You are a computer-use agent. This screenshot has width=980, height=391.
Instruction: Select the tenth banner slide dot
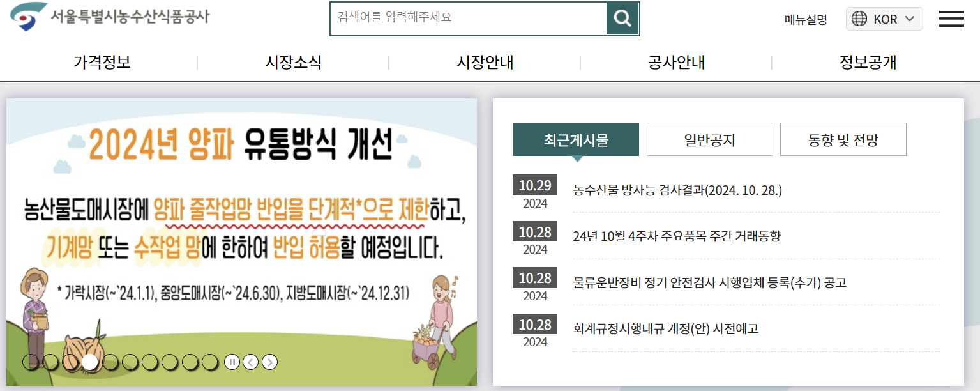(x=210, y=362)
